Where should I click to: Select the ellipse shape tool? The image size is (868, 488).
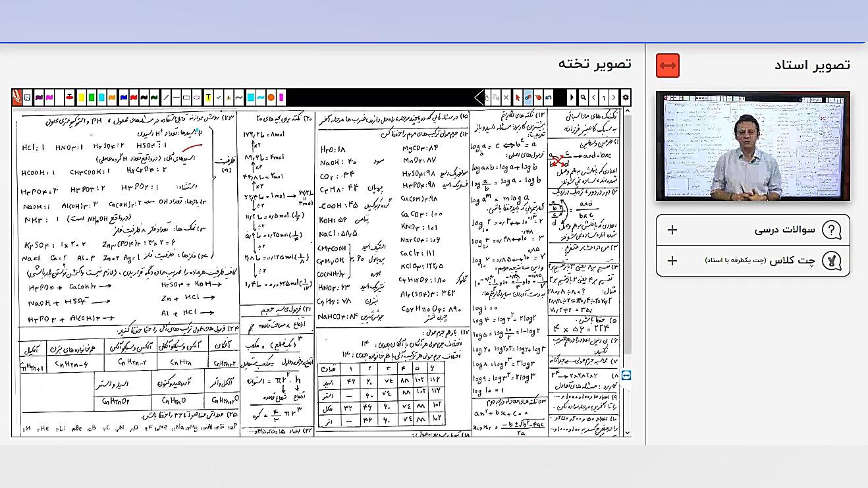(x=197, y=97)
